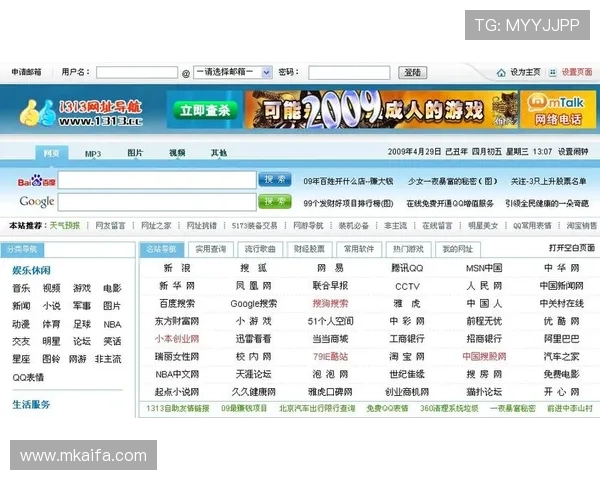Open the 天涯论坛 site link
This screenshot has width=600, height=480.
click(x=254, y=374)
